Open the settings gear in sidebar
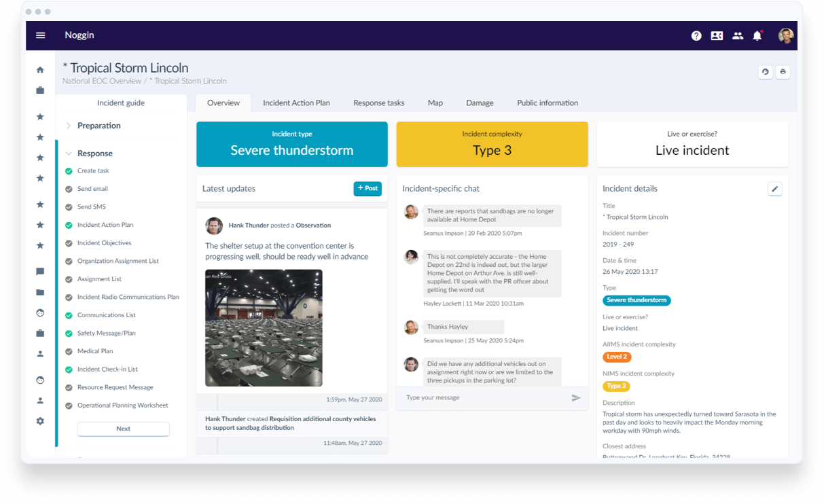The image size is (824, 504). pyautogui.click(x=40, y=421)
